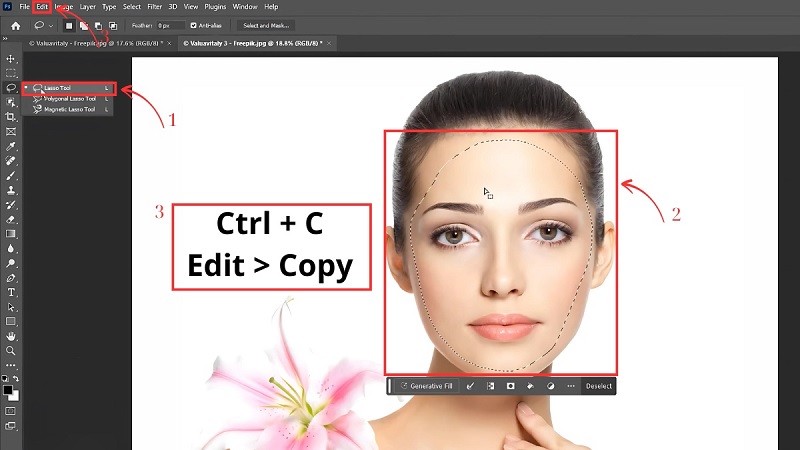Choose Polygonal Lasso Tool from the flyout
This screenshot has height=450, width=800.
[x=69, y=99]
